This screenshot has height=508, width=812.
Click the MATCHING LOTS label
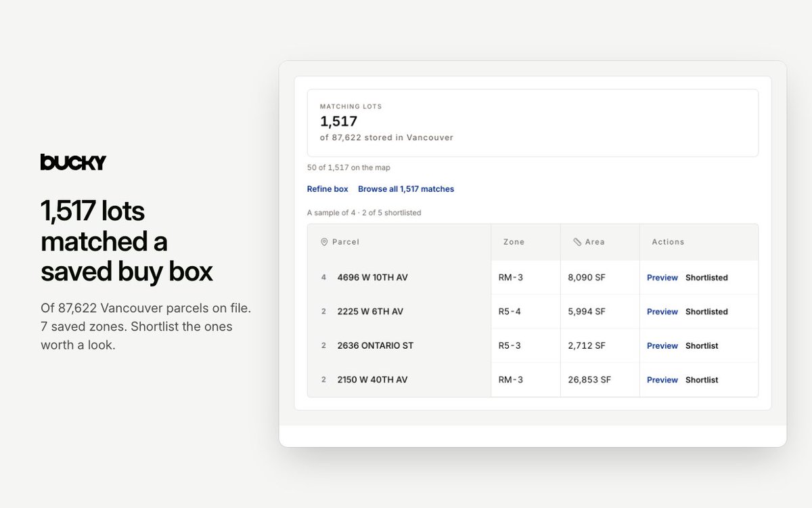351,106
